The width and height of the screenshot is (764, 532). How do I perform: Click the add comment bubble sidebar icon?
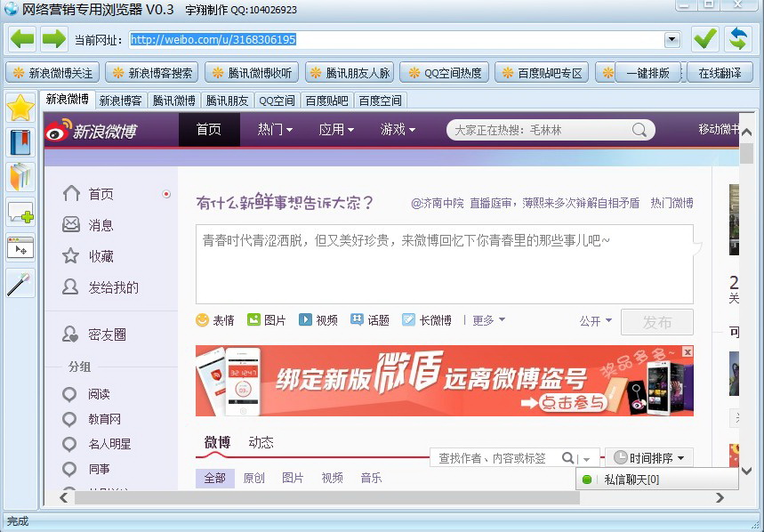click(20, 213)
